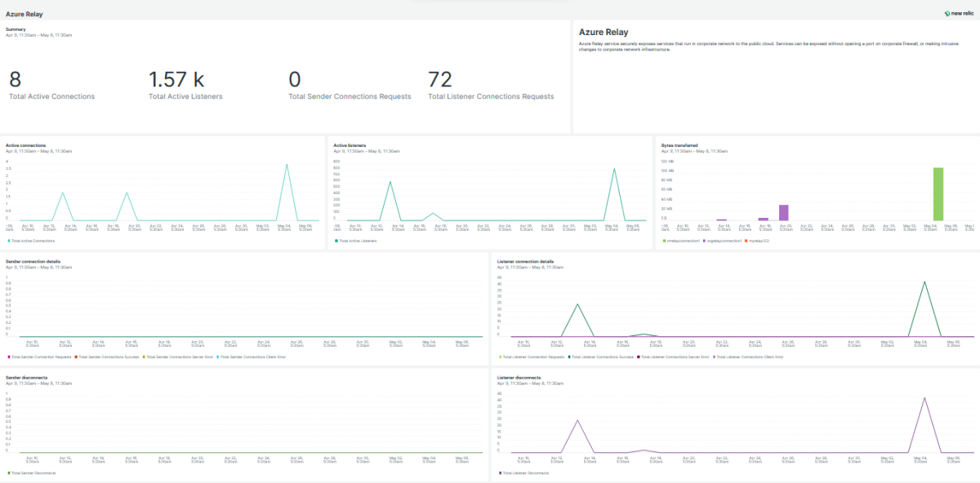This screenshot has width=980, height=483.
Task: Click the date range under the Summary title
Action: click(38, 35)
